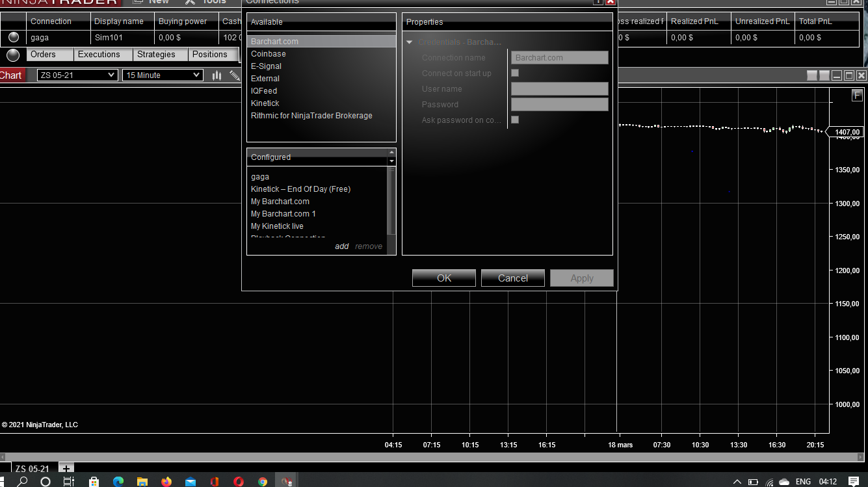Open Cortana circle in the taskbar
Viewport: 868px width, 487px height.
pyautogui.click(x=46, y=482)
